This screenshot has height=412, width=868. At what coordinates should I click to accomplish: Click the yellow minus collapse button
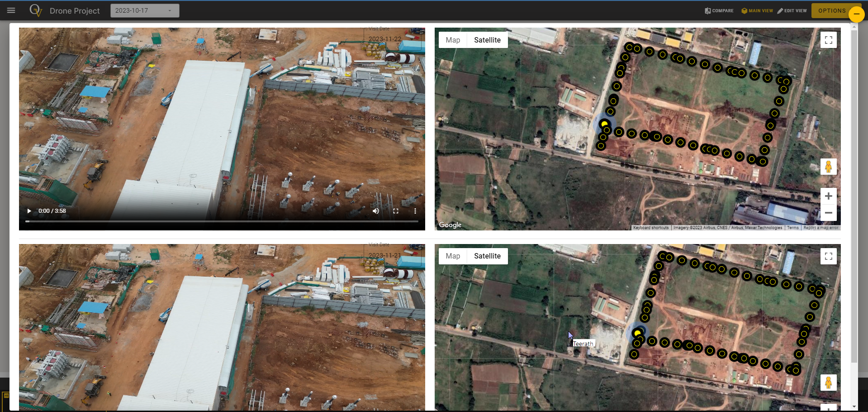pyautogui.click(x=856, y=14)
